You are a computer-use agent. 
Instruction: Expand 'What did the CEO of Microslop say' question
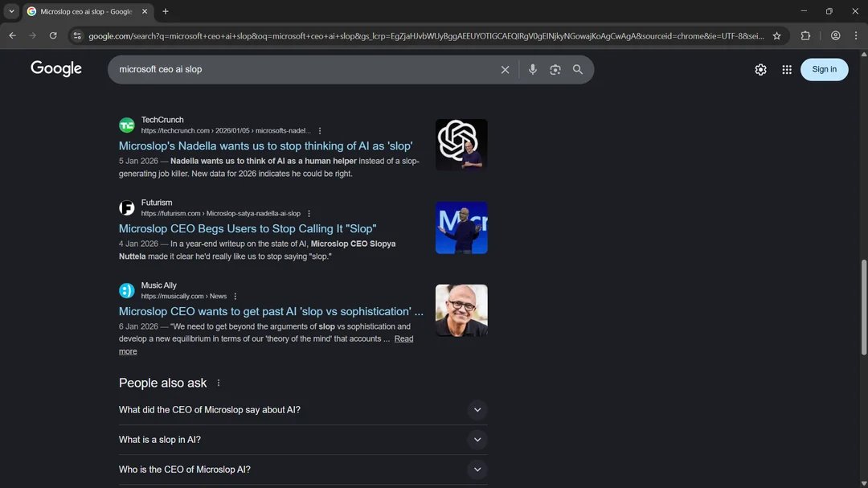coord(303,410)
